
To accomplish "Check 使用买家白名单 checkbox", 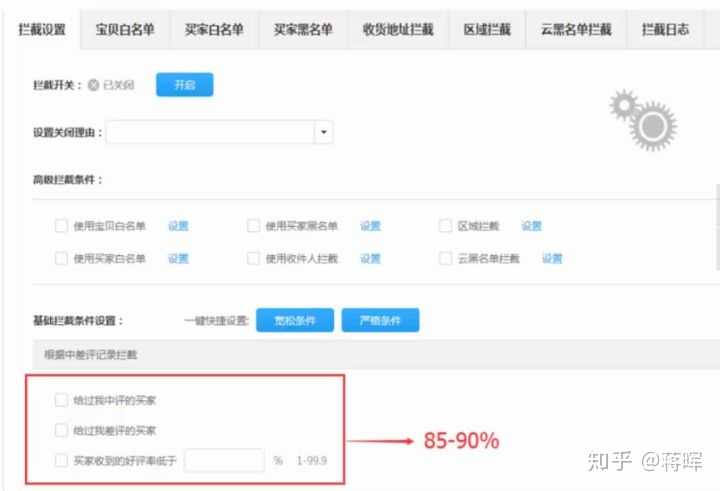I will point(61,258).
